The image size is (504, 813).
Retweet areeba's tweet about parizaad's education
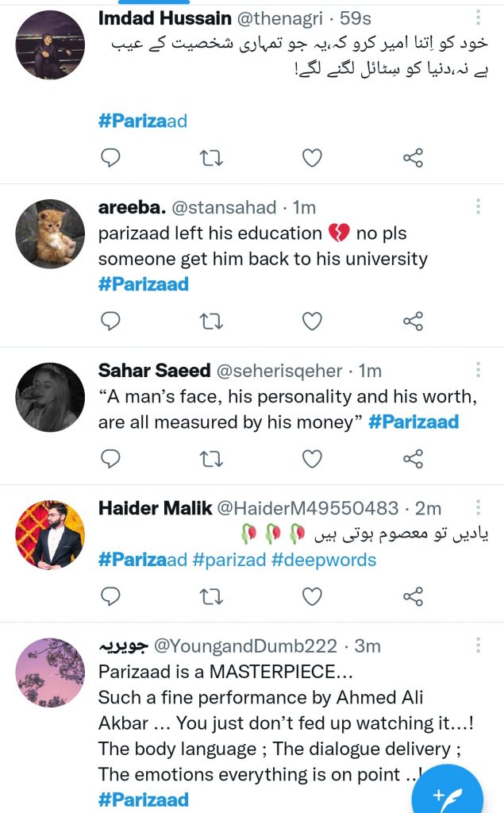pos(211,322)
